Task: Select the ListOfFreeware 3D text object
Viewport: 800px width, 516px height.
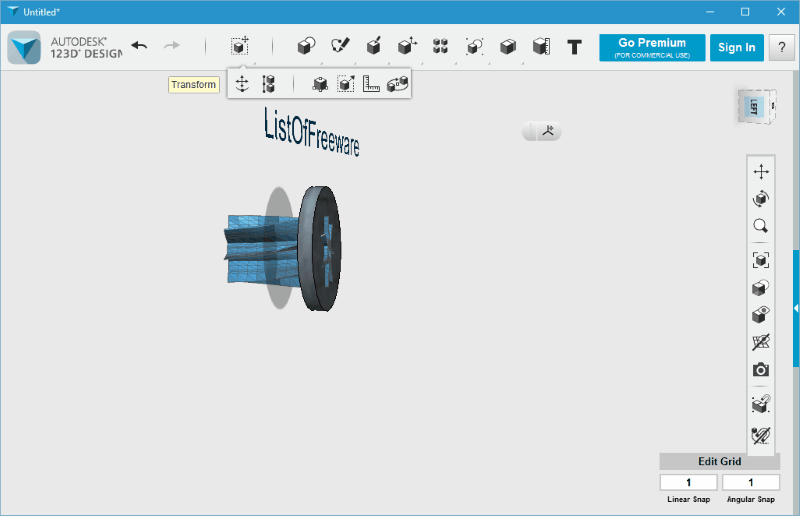Action: 312,131
